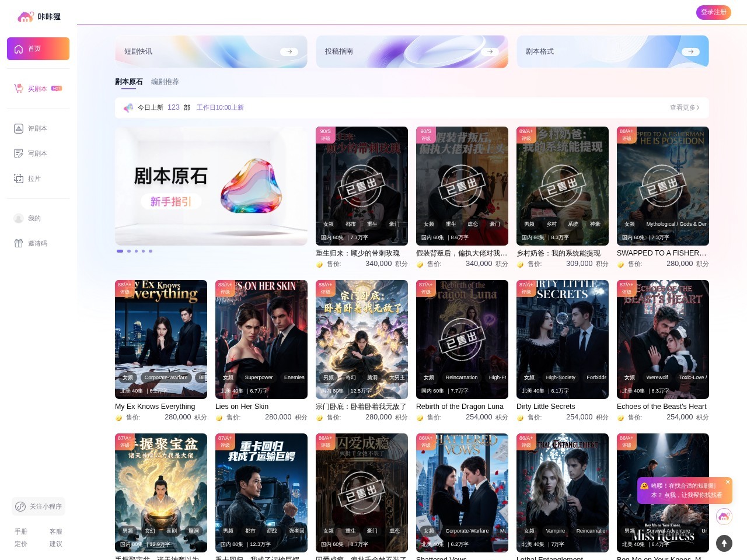The image size is (747, 560).
Task: Click the 关注小程序 button
Action: [x=39, y=506]
